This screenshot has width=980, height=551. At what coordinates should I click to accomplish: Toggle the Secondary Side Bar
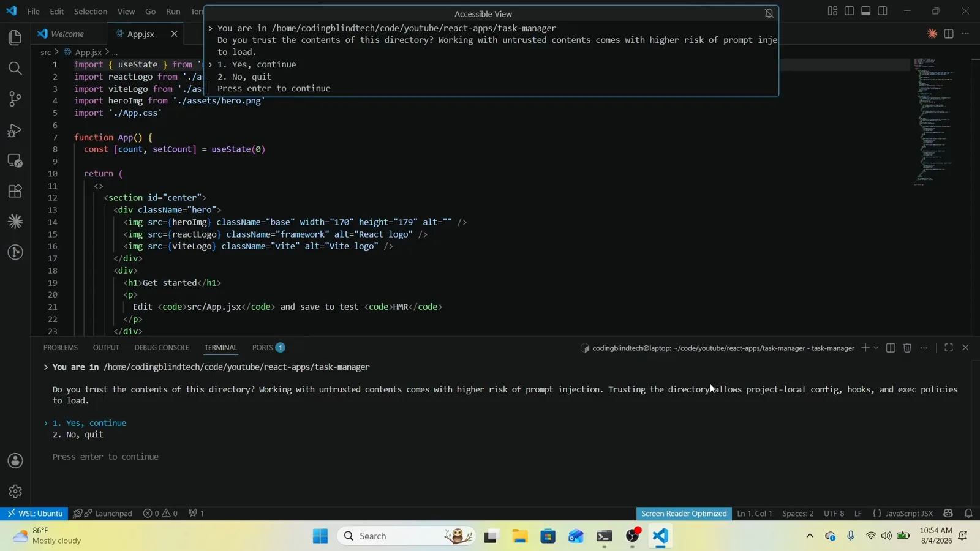tap(883, 11)
